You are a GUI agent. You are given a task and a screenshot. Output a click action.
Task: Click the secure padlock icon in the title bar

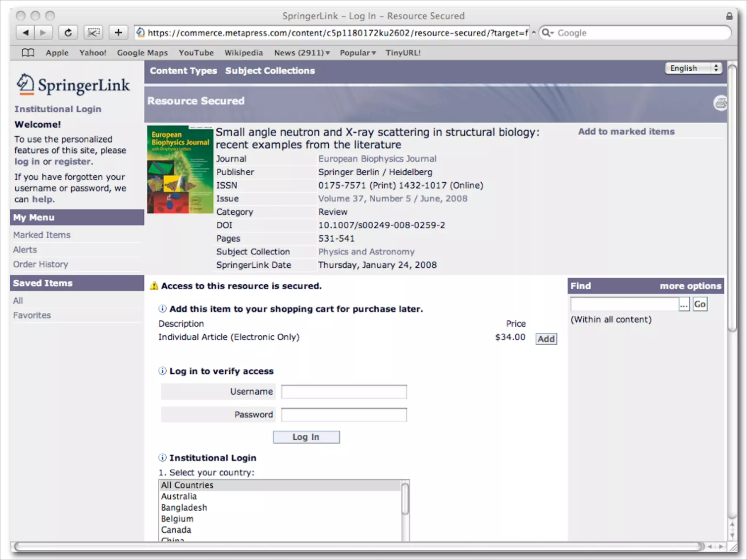[729, 16]
